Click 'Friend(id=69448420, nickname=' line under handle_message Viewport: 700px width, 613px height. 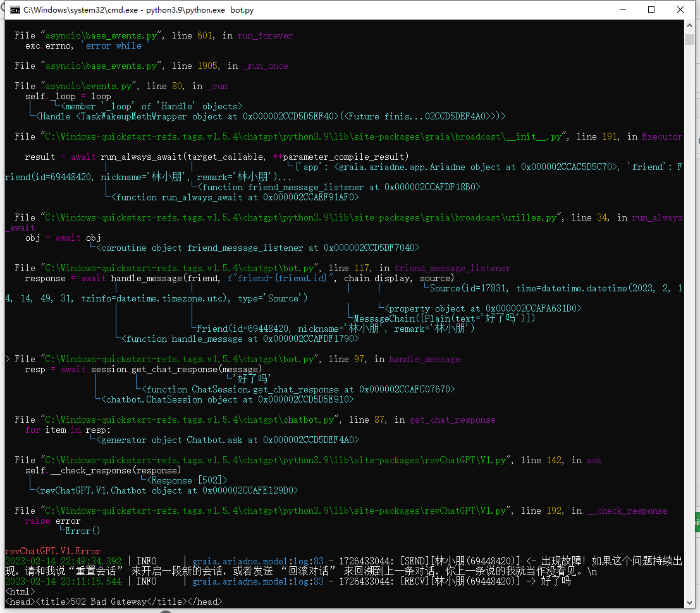(335, 329)
